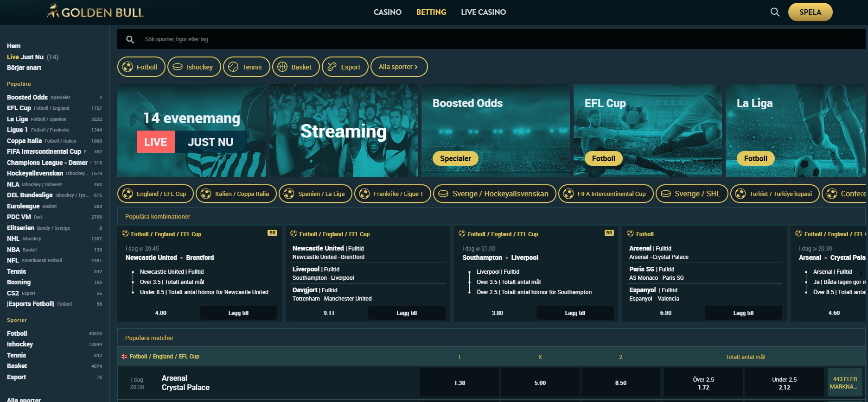The width and height of the screenshot is (868, 402).
Task: Click England flag icon in Populära matcher header
Action: pyautogui.click(x=124, y=357)
